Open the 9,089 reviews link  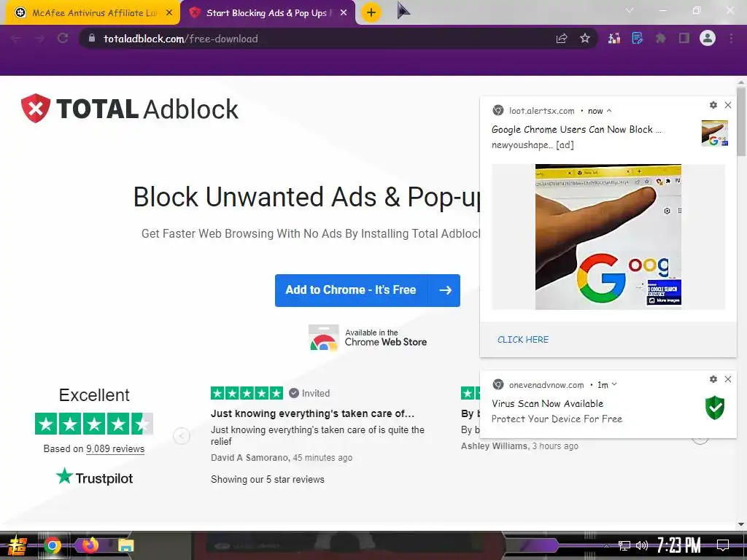pyautogui.click(x=115, y=448)
